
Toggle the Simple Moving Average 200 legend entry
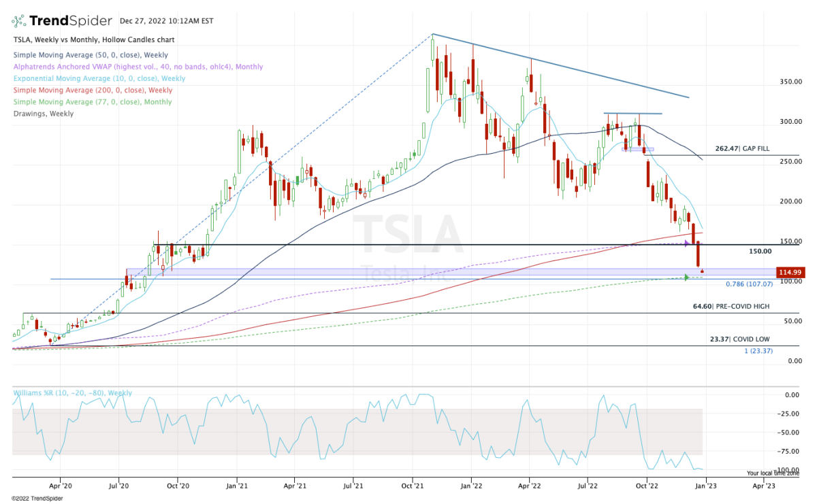(x=92, y=90)
